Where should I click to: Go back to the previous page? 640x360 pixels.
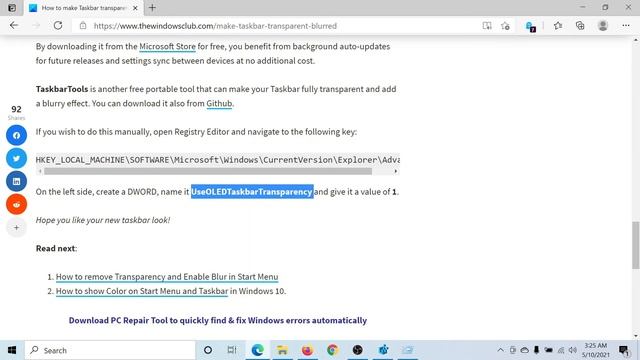pos(14,25)
